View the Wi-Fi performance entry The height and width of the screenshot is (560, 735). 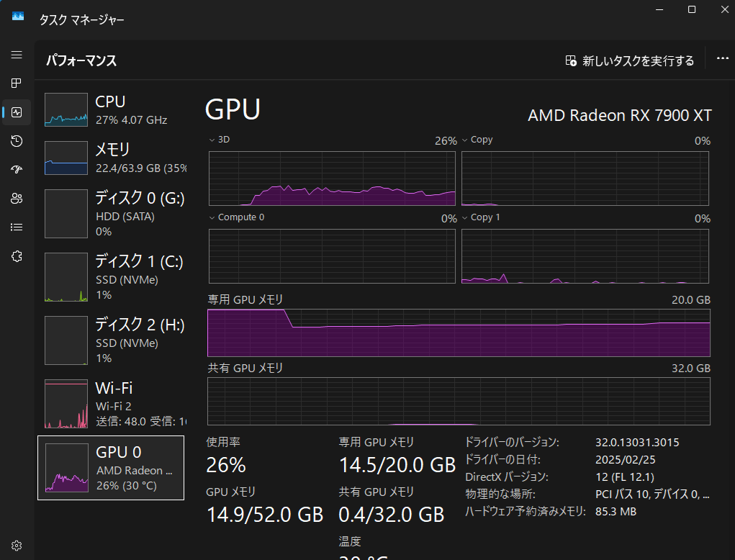pyautogui.click(x=112, y=403)
